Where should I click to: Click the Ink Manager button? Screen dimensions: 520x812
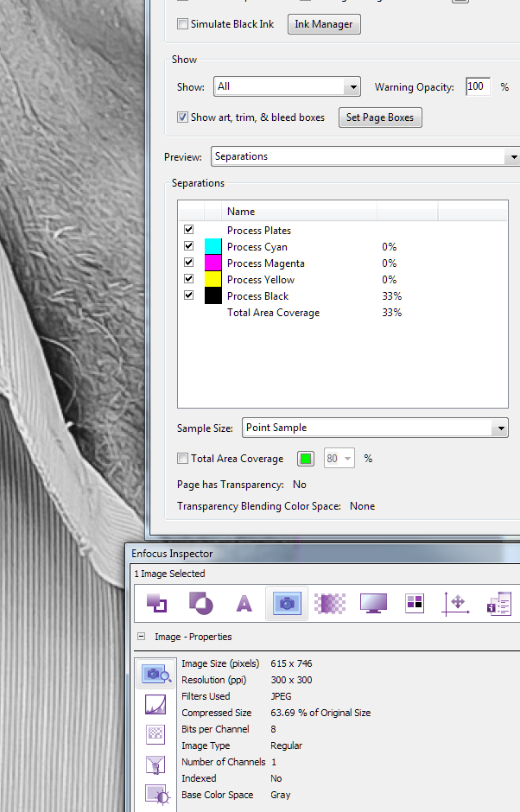click(x=324, y=24)
